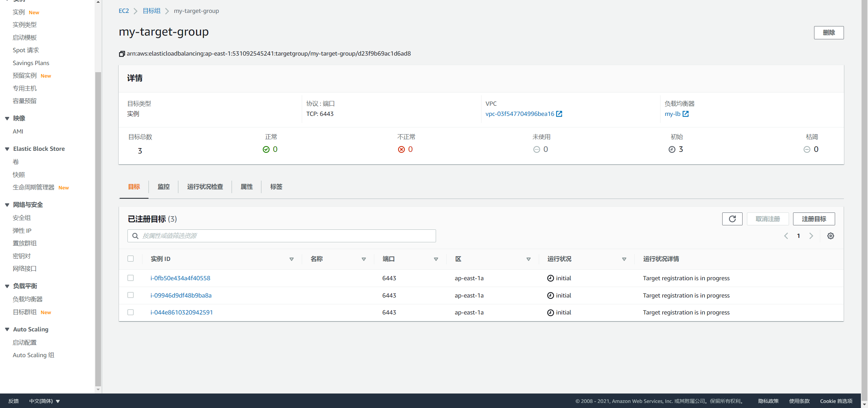868x408 pixels.
Task: Switch to the 属性 tab
Action: [x=246, y=187]
